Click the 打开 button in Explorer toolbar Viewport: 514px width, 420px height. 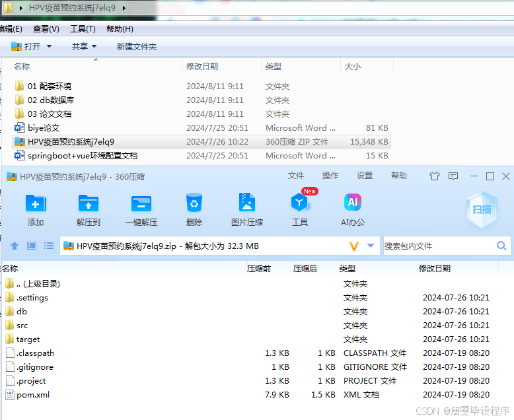click(x=26, y=46)
